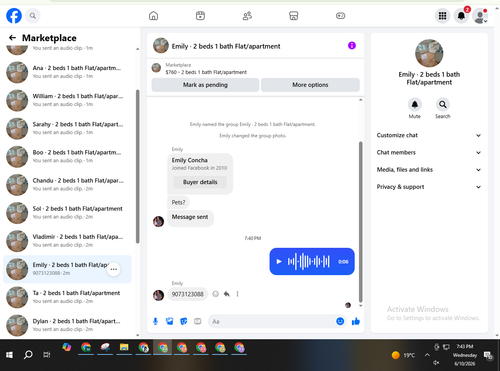Viewport: 500px width, 371px height.
Task: Open the Chandu conversation
Action: [67, 185]
